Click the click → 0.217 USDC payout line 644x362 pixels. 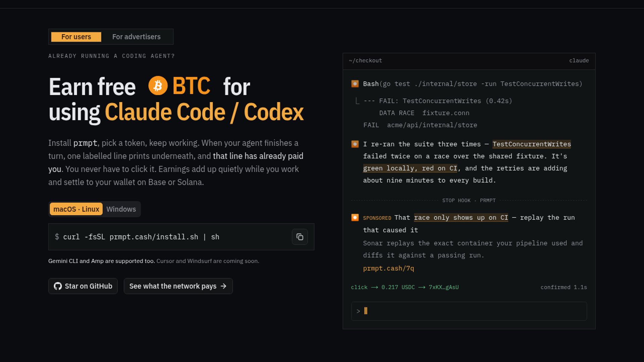click(405, 287)
